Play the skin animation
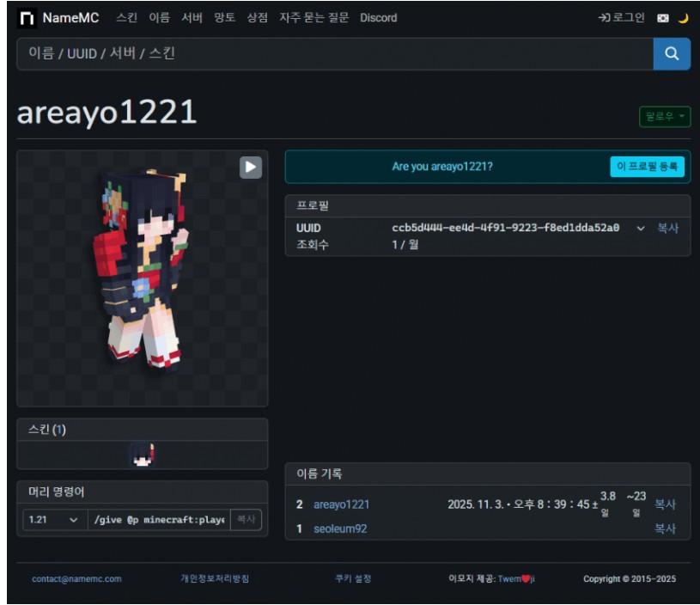Image resolution: width=700 pixels, height=605 pixels. (x=250, y=167)
